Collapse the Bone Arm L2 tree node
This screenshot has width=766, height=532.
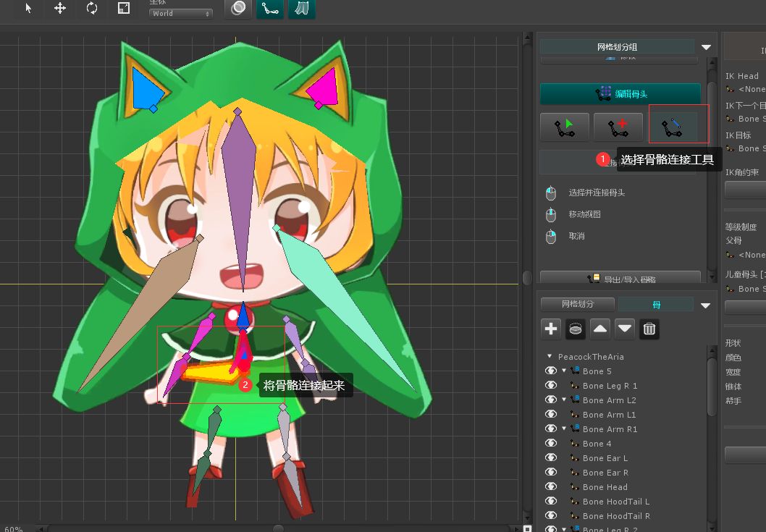tap(564, 400)
